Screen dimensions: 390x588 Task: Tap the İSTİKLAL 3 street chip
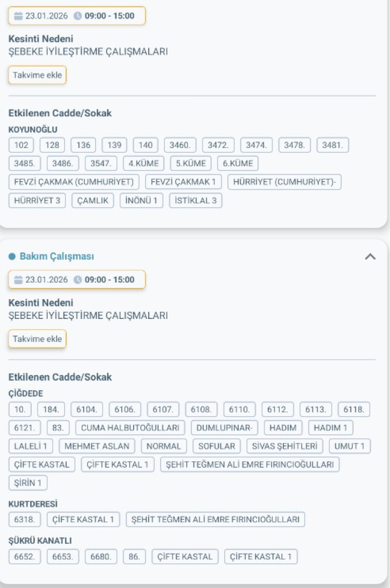[196, 201]
